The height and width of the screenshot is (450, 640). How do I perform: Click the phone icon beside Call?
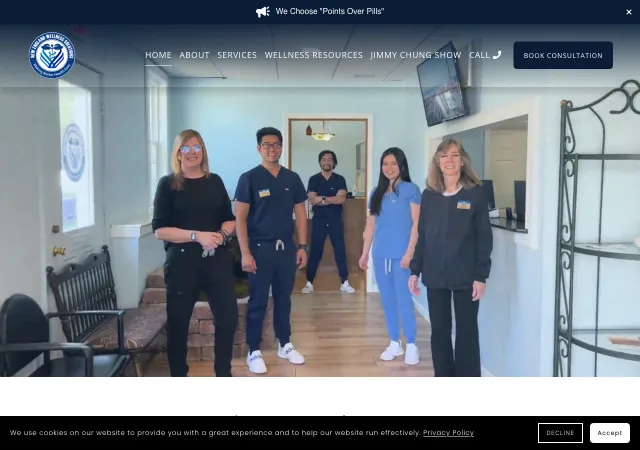pyautogui.click(x=497, y=55)
